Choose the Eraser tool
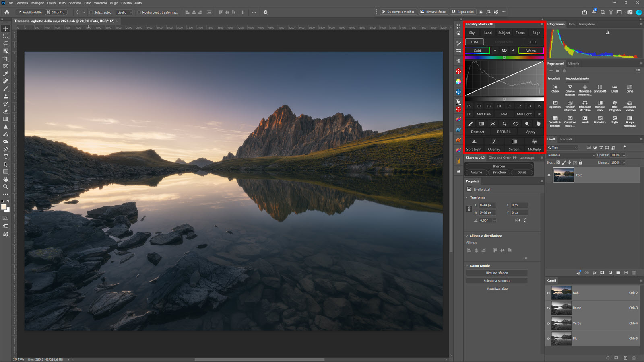644x362 pixels. point(6,111)
